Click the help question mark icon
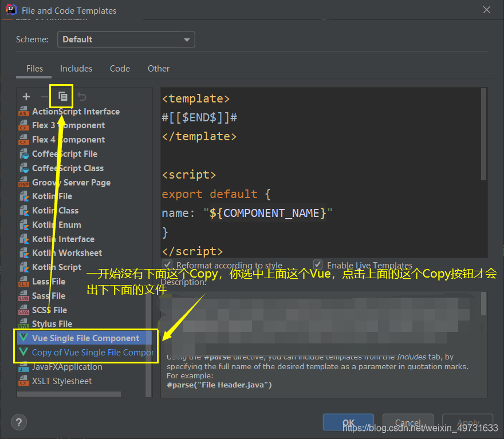The width and height of the screenshot is (504, 439). [x=19, y=422]
